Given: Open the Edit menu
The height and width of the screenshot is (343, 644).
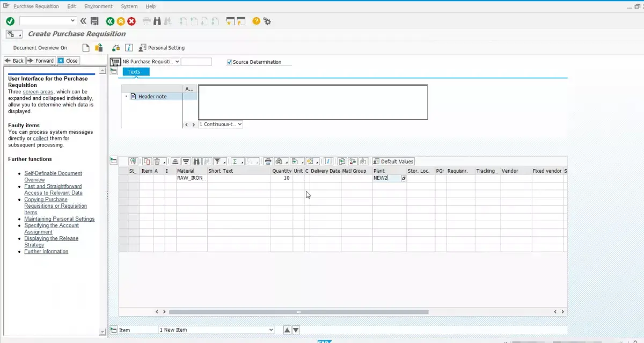Looking at the screenshot, I should click(72, 6).
